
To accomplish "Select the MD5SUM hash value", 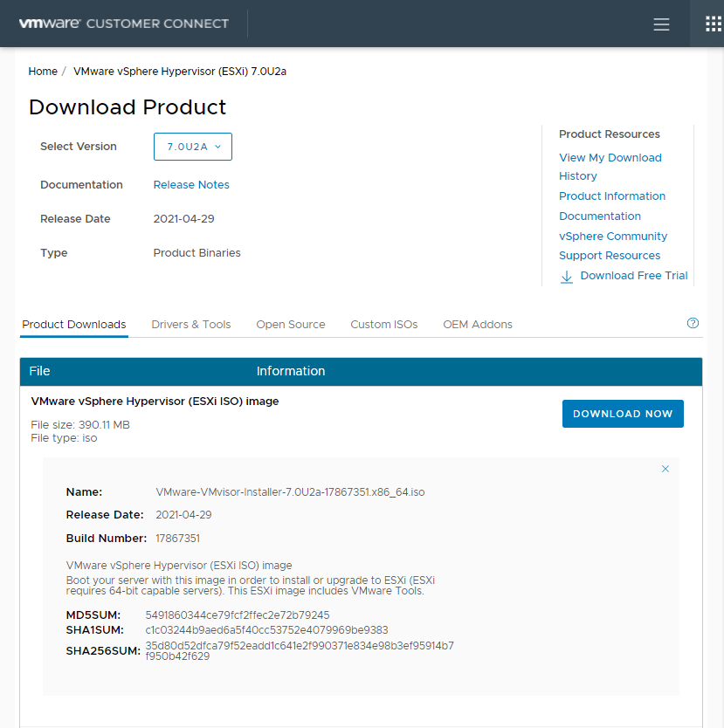I will [238, 615].
